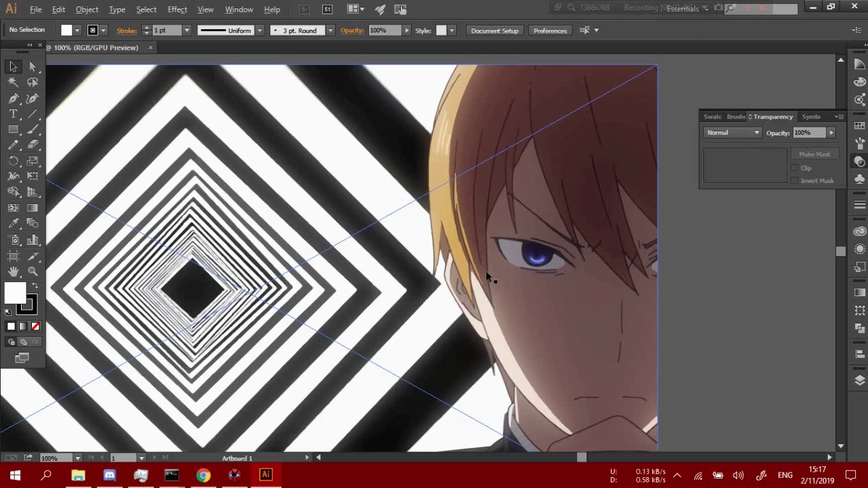Open the fill color dropdown in control bar
Screen dimensions: 868x488
click(x=77, y=30)
